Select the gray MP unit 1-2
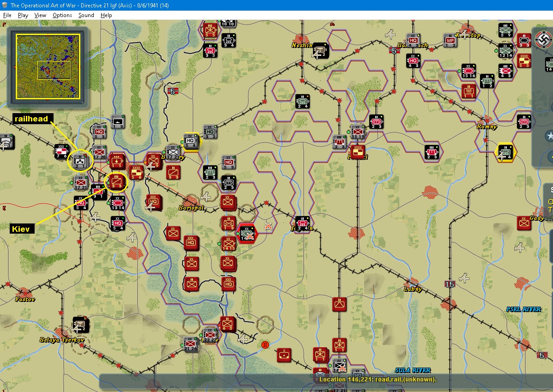This screenshot has width=553, height=392. [x=450, y=41]
